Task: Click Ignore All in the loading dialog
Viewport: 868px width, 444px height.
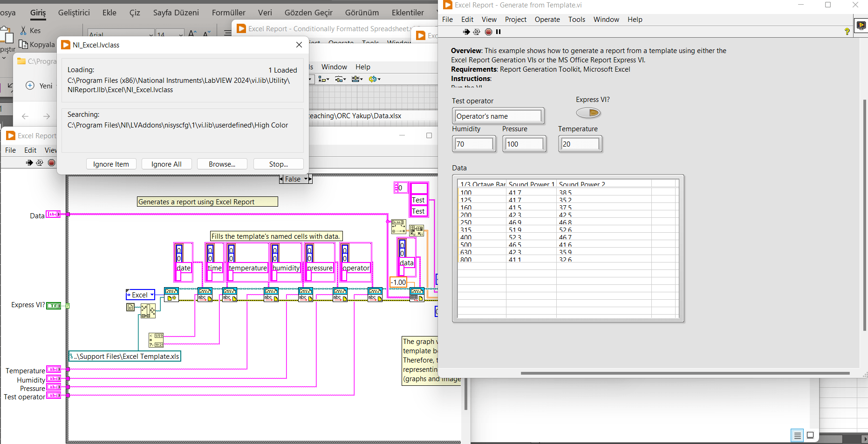Action: coord(166,164)
